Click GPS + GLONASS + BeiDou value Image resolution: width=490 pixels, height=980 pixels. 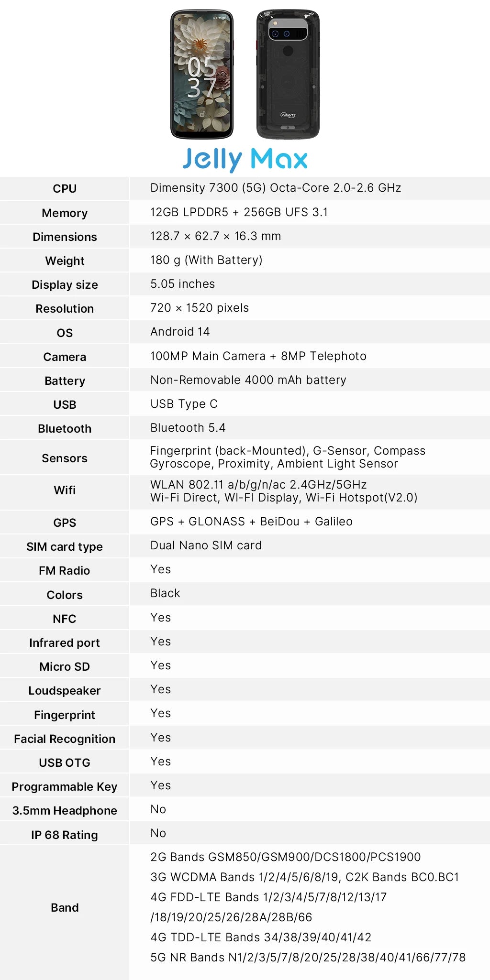click(x=251, y=522)
